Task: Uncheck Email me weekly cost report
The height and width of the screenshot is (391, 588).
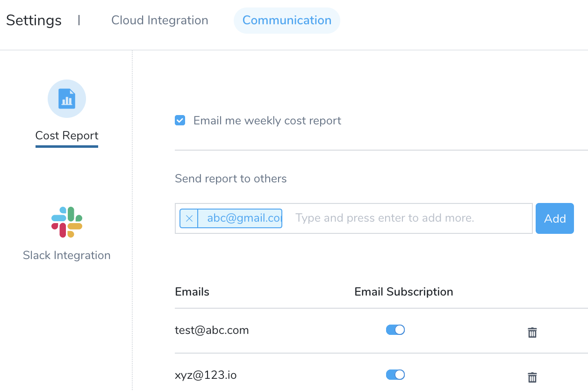Action: [180, 121]
